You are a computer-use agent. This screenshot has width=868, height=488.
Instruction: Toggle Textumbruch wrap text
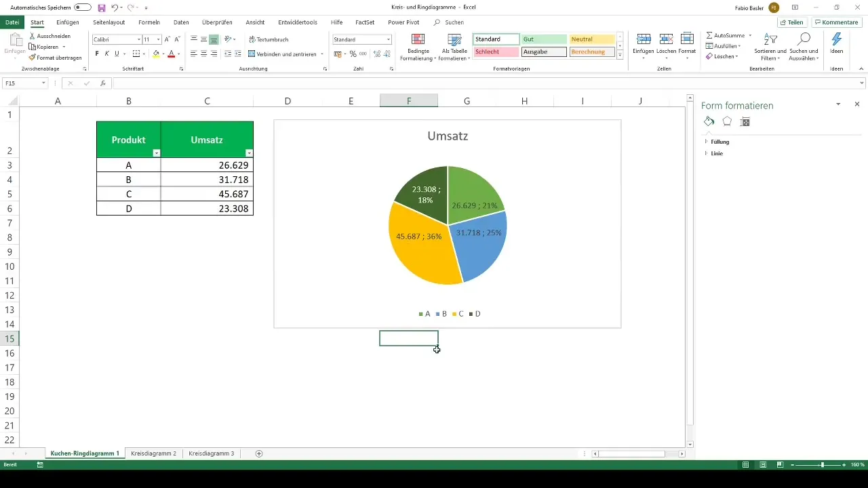[269, 39]
